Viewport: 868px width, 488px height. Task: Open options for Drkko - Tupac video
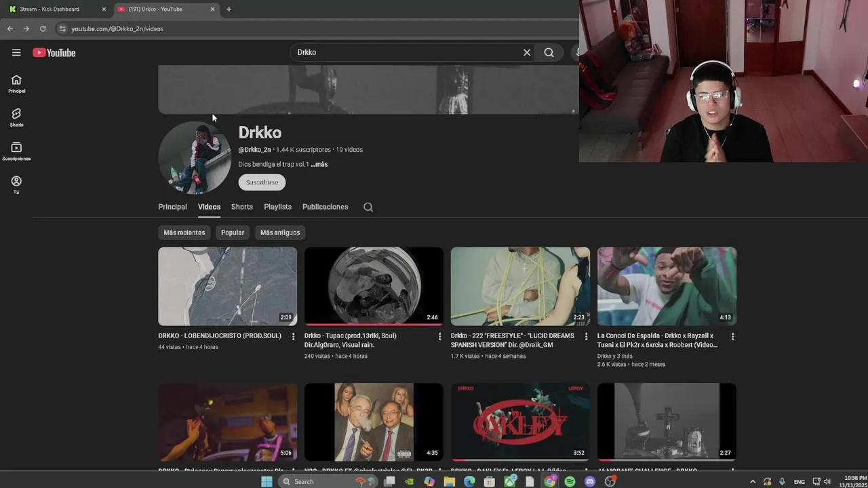(x=439, y=336)
